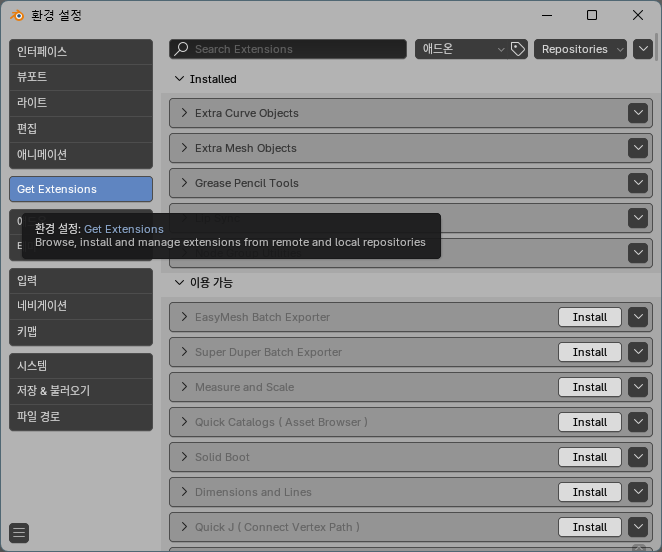Open the 편집 preferences tab
This screenshot has width=662, height=552.
click(81, 129)
